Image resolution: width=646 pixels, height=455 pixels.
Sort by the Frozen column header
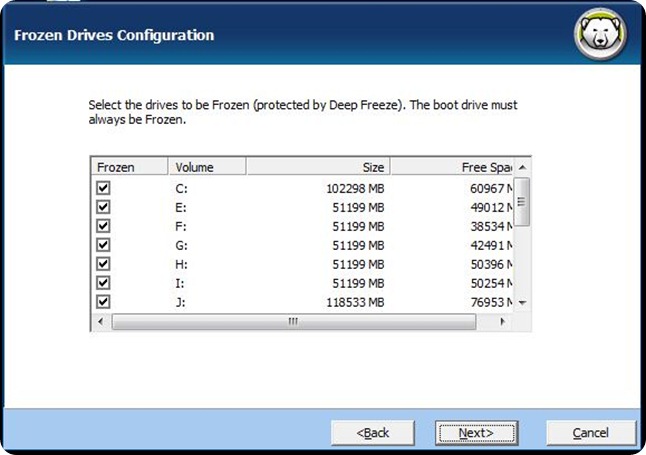[129, 167]
